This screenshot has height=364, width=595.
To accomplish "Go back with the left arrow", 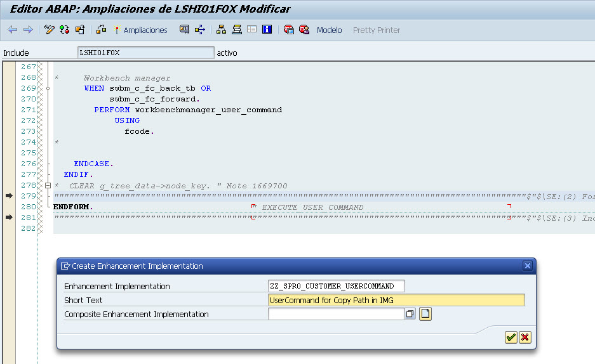I will 13,30.
